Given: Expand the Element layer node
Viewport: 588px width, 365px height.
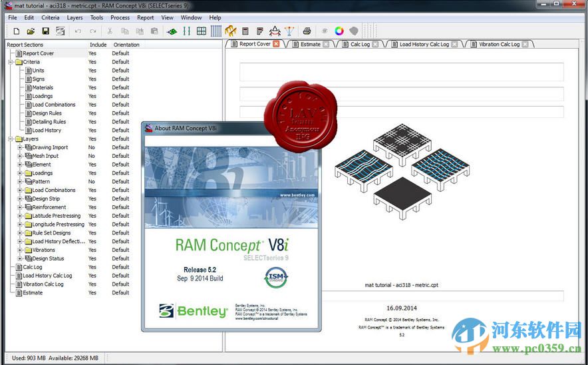Looking at the screenshot, I should [x=20, y=165].
